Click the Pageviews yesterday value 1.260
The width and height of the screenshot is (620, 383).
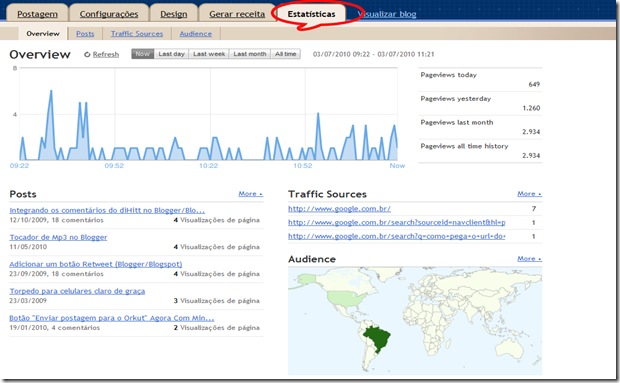point(531,108)
